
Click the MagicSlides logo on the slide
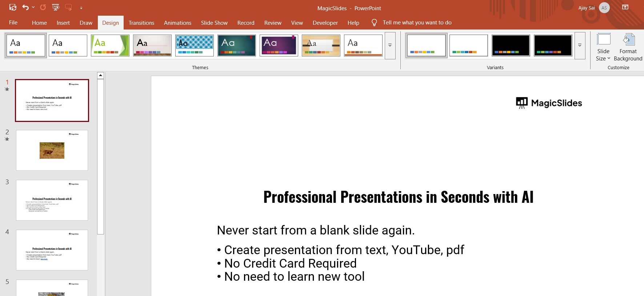click(x=549, y=103)
